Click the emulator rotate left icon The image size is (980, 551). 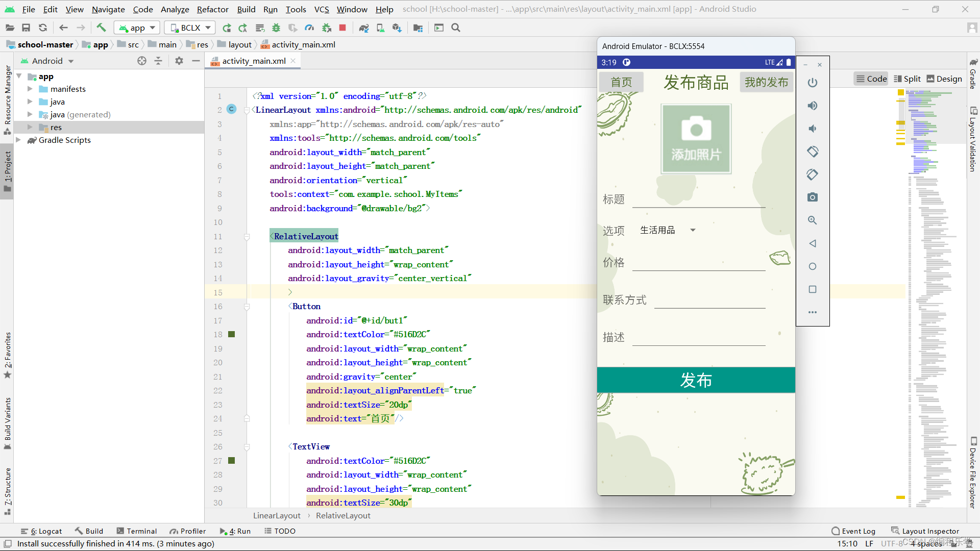click(x=813, y=152)
